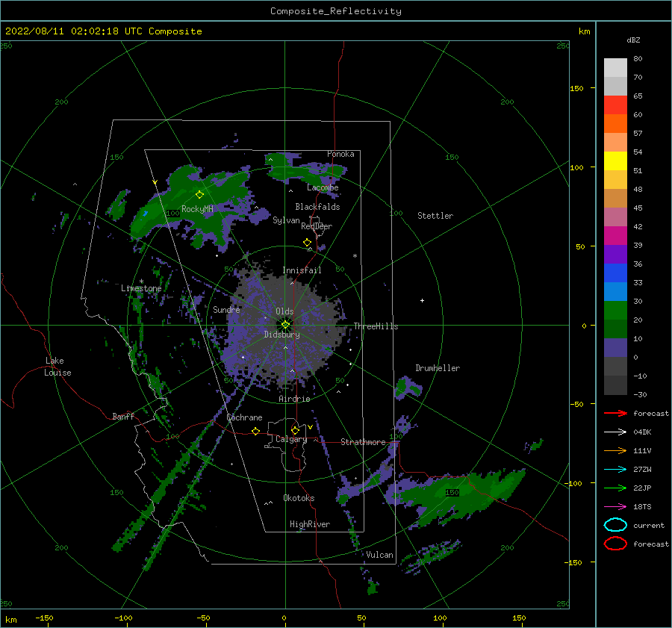Screen dimensions: 672x628
Task: Click the white plus marker east of ThreeHills
Action: pyautogui.click(x=422, y=300)
